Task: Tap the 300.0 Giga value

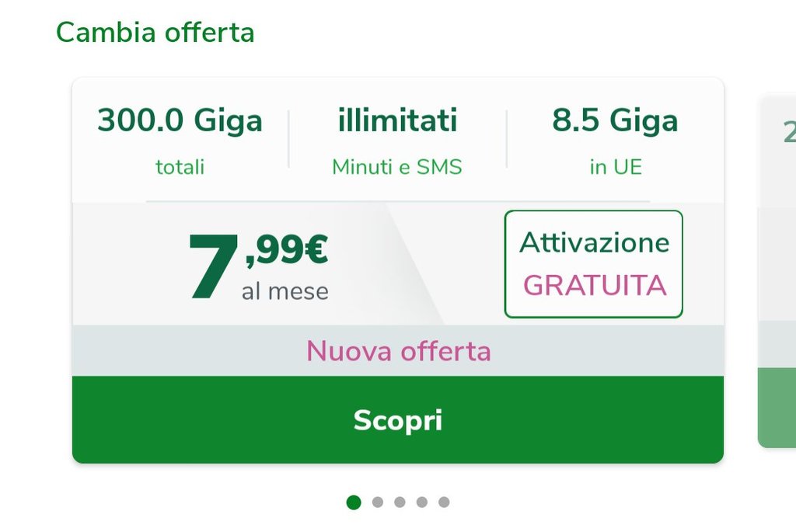Action: pos(180,121)
